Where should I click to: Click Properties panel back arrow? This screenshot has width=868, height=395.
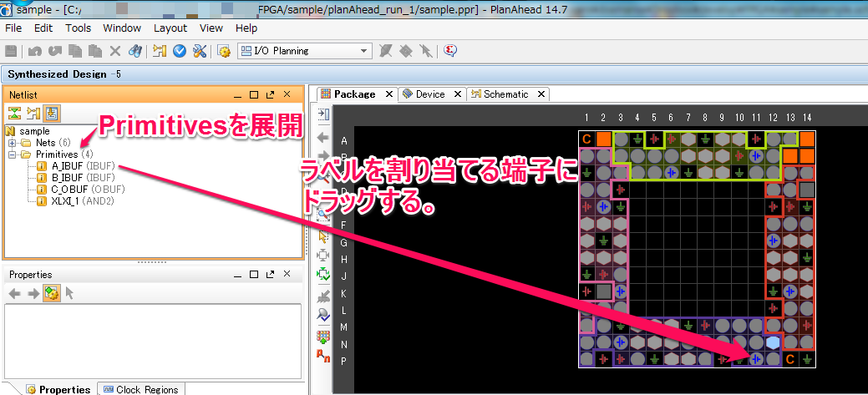(15, 293)
